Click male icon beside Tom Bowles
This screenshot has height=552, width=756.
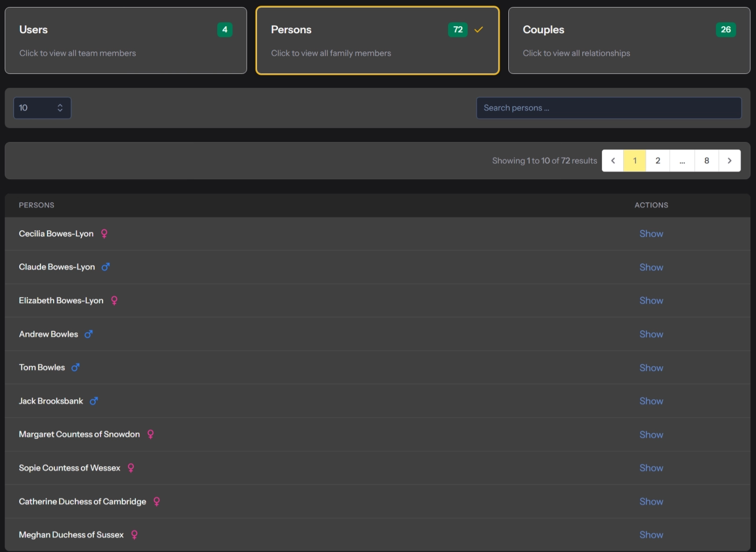[75, 368]
